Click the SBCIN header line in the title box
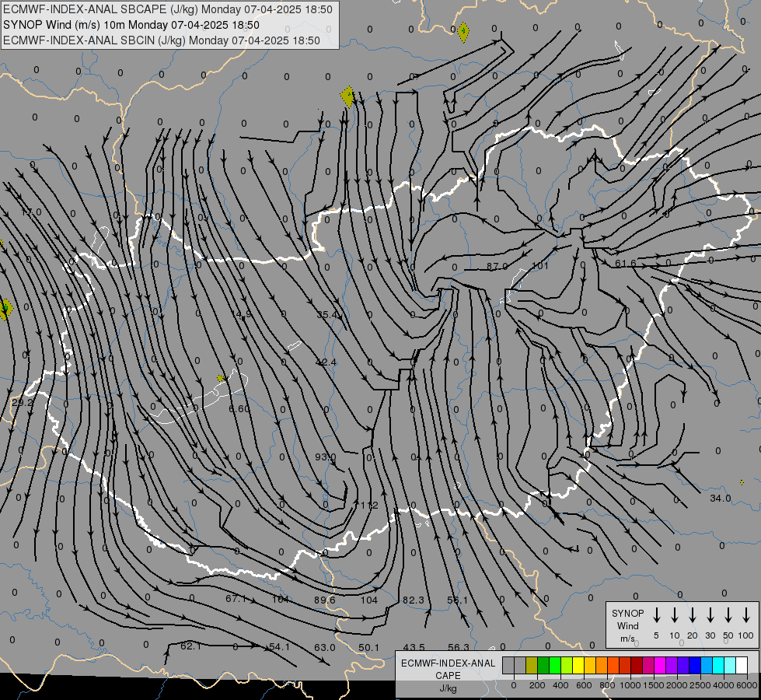761x700 pixels. [x=162, y=40]
